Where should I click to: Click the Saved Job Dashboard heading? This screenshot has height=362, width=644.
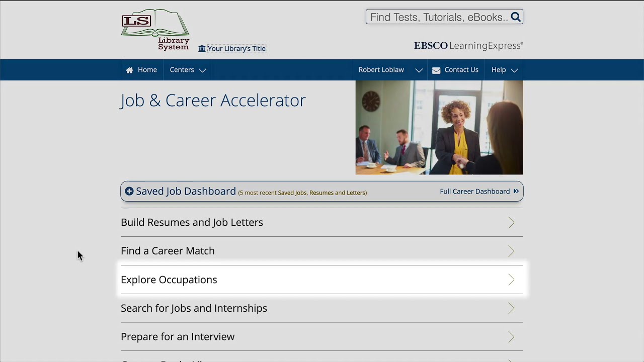tap(186, 191)
